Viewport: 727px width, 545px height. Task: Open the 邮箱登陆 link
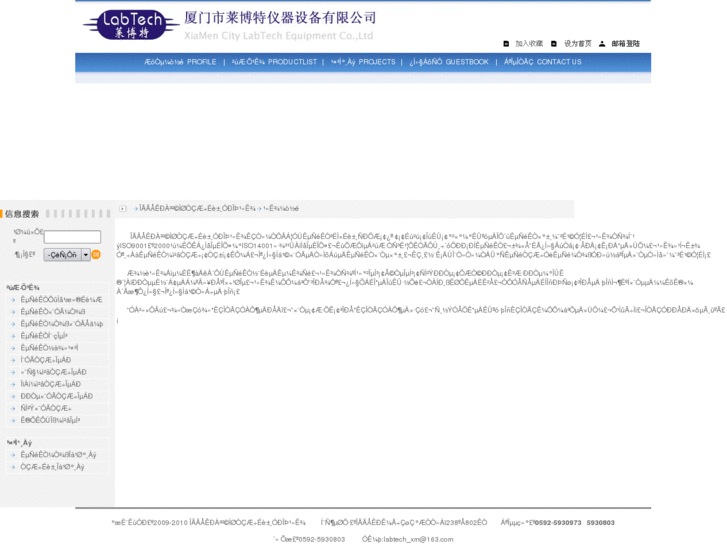625,44
